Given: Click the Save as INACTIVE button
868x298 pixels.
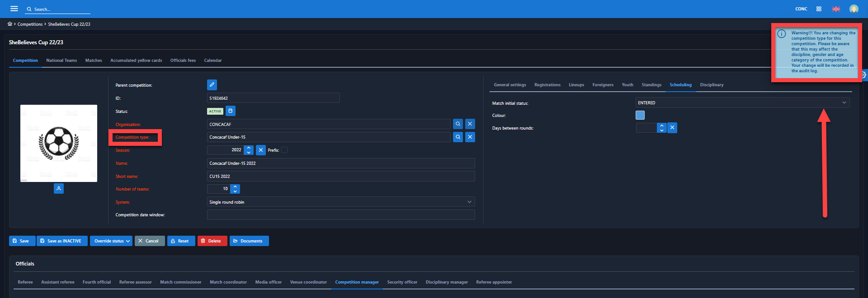Looking at the screenshot, I should 62,241.
